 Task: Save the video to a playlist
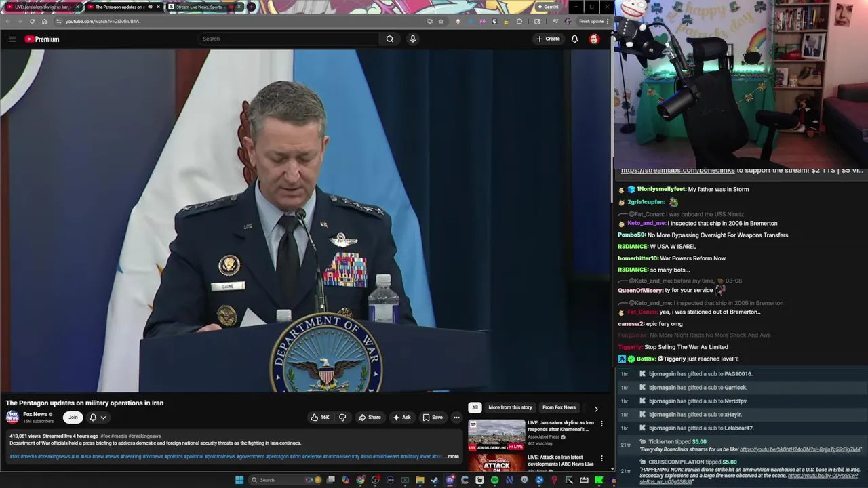433,418
